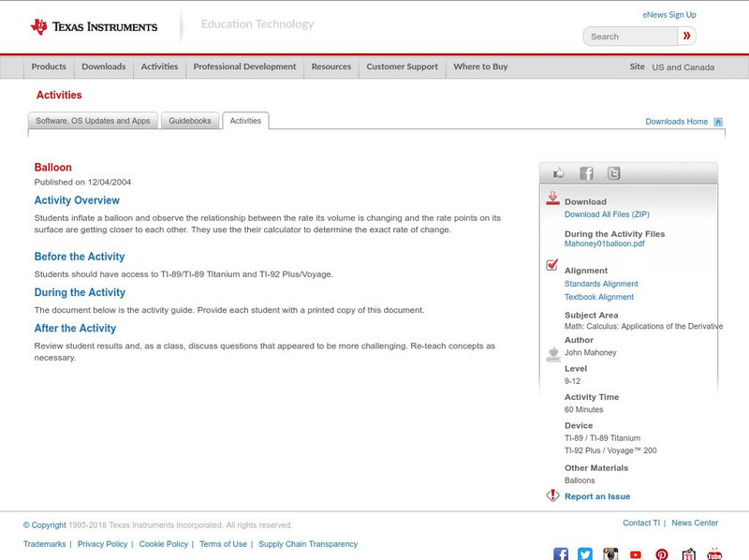The height and width of the screenshot is (560, 749).
Task: Share activity via gray Facebook icon
Action: coord(586,173)
